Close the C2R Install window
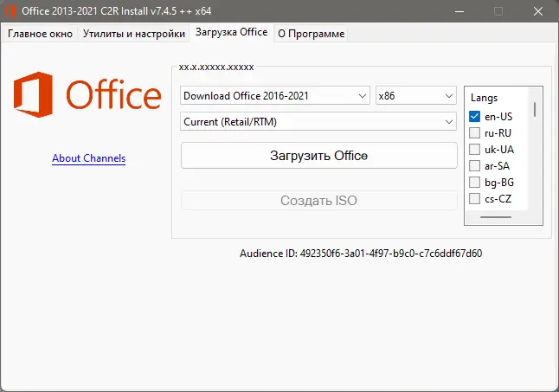Viewport: 559px width, 392px height. (x=538, y=11)
